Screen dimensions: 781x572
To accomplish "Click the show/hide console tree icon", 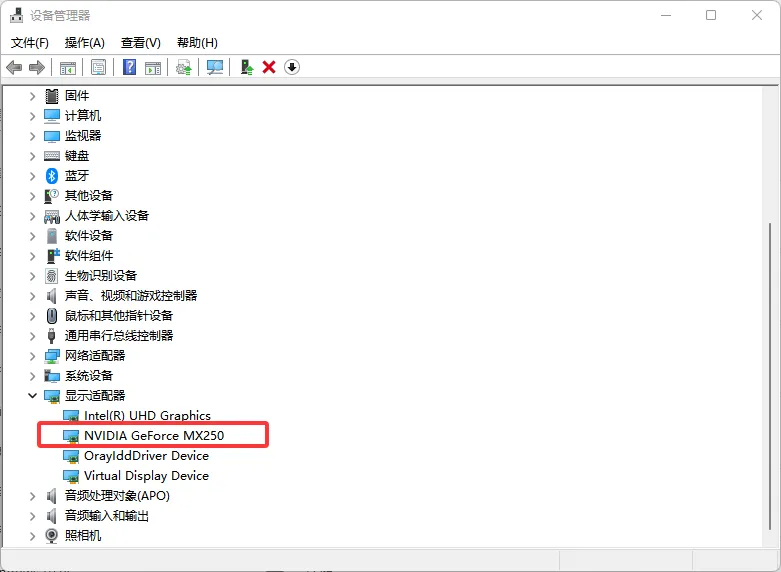I will pyautogui.click(x=68, y=67).
